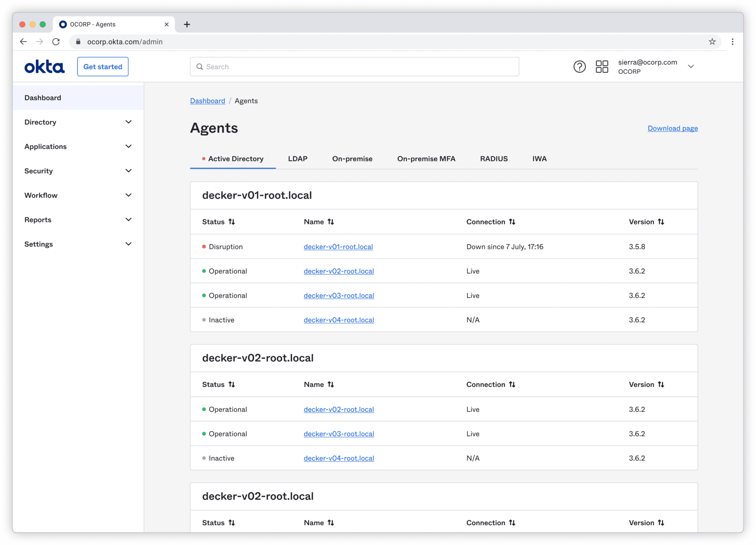
Task: Open decker-v03-root.local link in second table
Action: tap(339, 434)
